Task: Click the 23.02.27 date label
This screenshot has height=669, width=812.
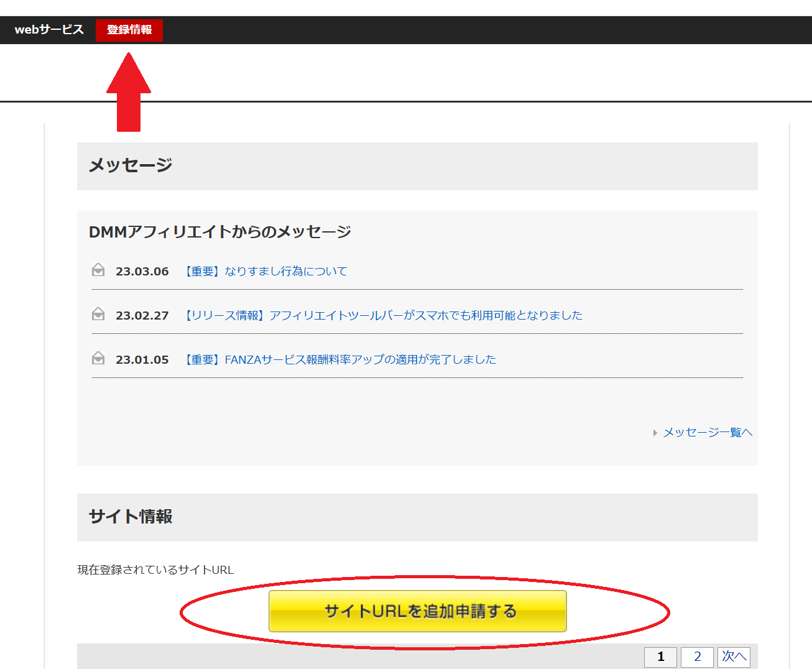Action: 142,316
